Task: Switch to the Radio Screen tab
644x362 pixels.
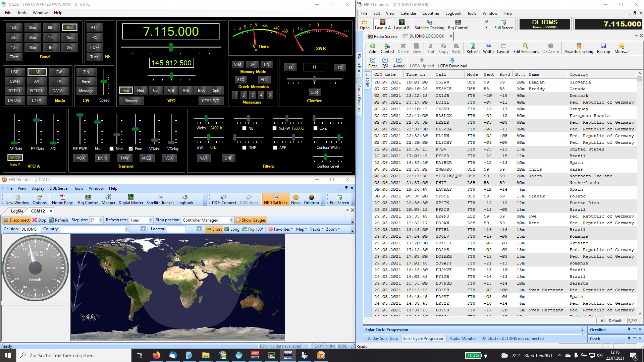Action: pos(382,36)
